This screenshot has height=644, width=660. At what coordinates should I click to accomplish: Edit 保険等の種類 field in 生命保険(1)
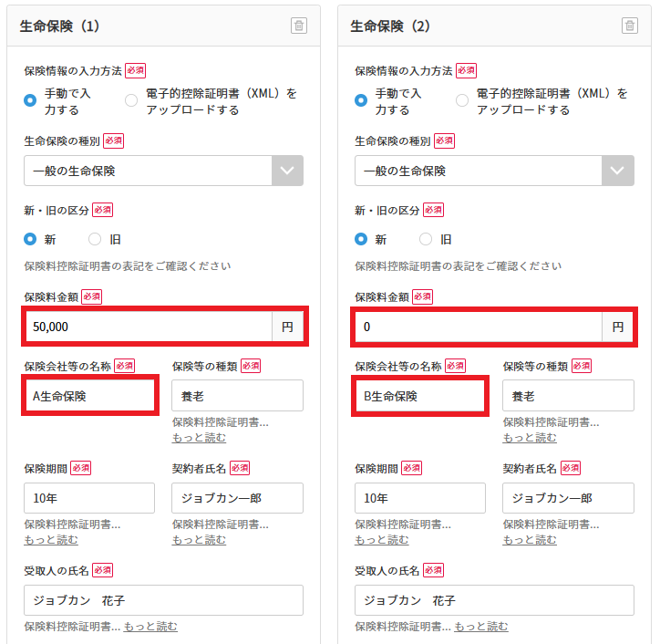coord(237,396)
